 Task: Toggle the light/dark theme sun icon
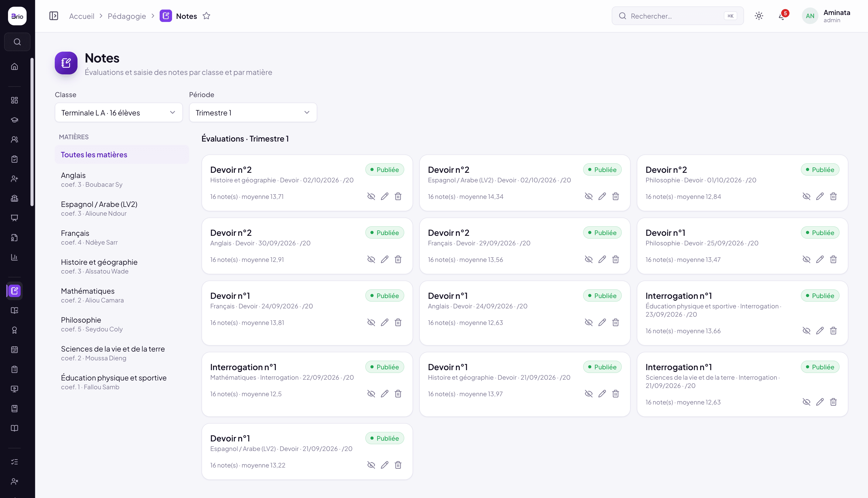tap(759, 16)
